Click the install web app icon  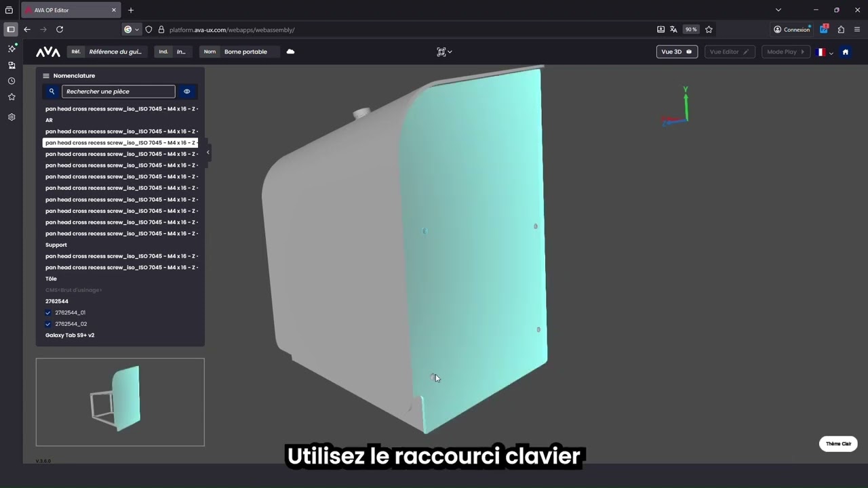(660, 29)
